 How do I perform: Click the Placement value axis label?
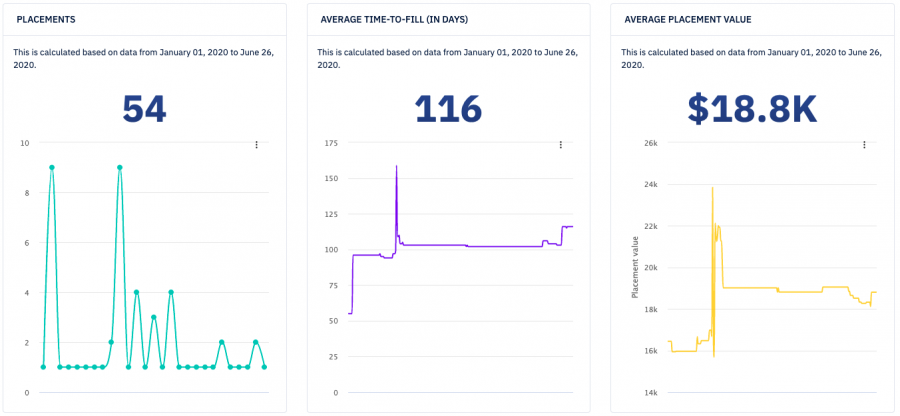click(x=635, y=265)
